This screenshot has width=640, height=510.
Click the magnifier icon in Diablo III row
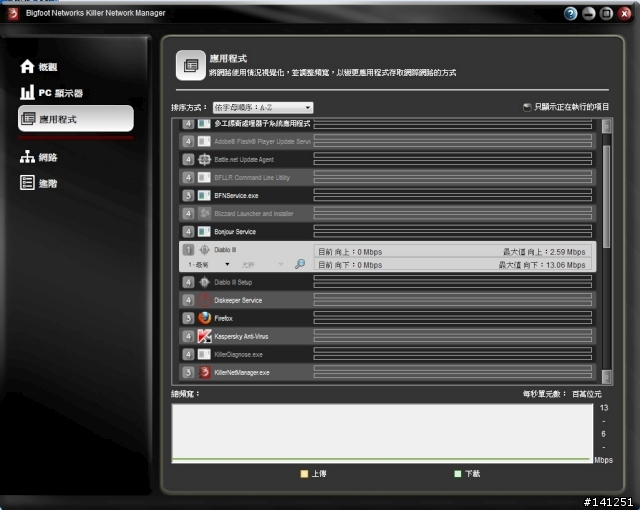(300, 264)
